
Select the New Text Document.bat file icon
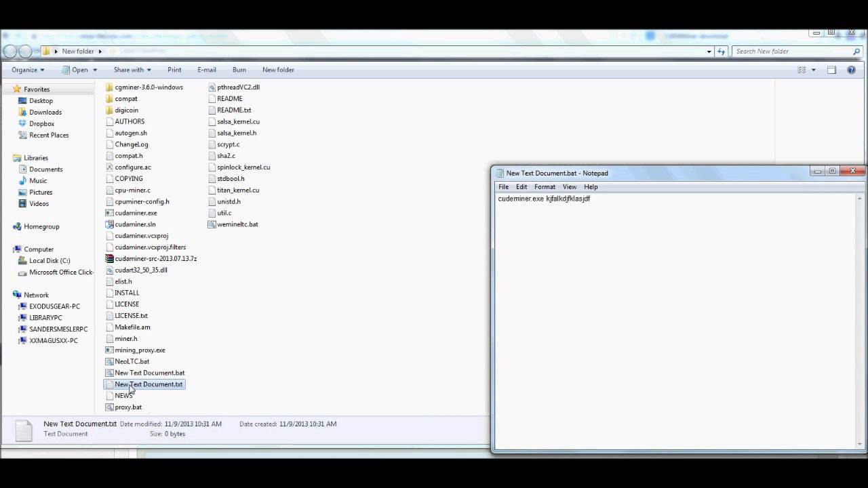109,373
